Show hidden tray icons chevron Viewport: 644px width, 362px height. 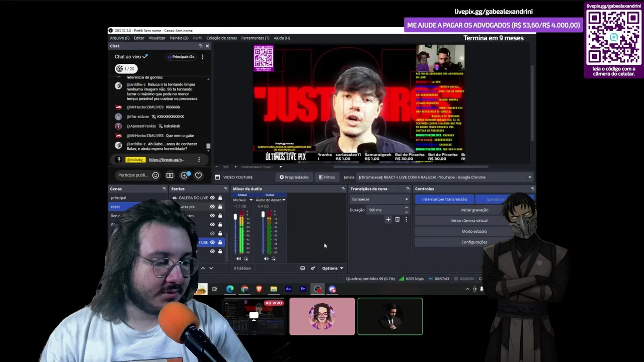coord(467,289)
